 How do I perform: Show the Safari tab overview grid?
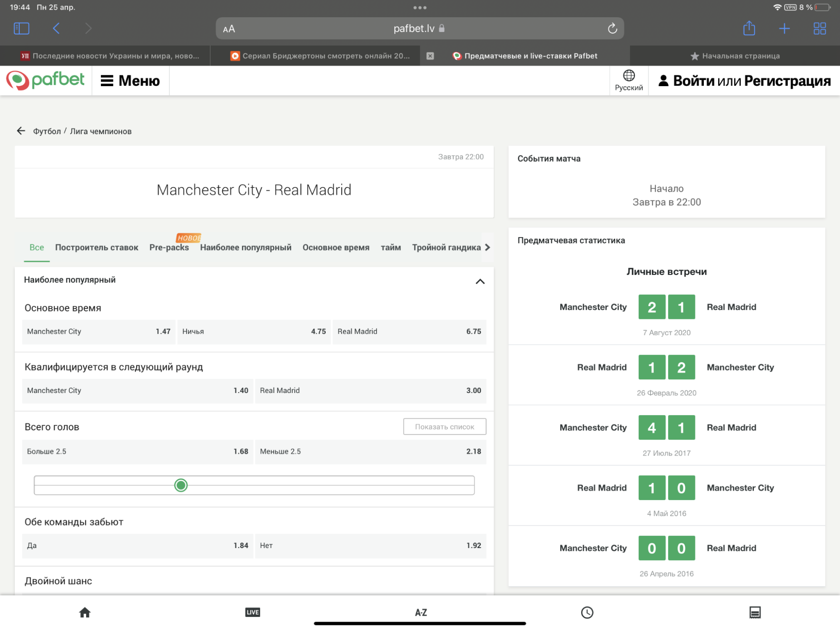click(x=819, y=29)
